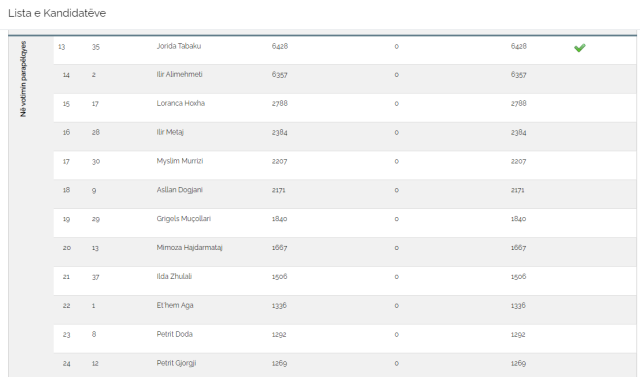Select Petrit Doda in the table
The image size is (640, 377).
pyautogui.click(x=174, y=334)
